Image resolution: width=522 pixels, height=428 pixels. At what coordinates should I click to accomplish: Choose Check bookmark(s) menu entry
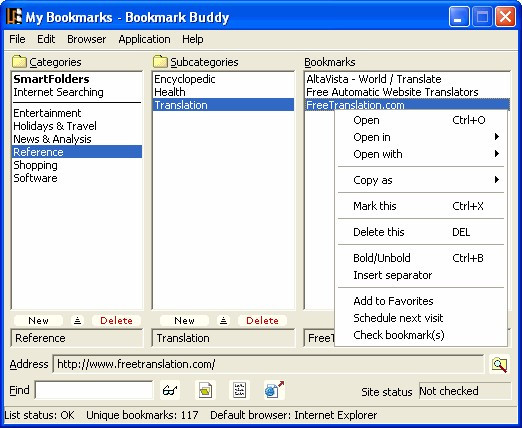pos(421,335)
